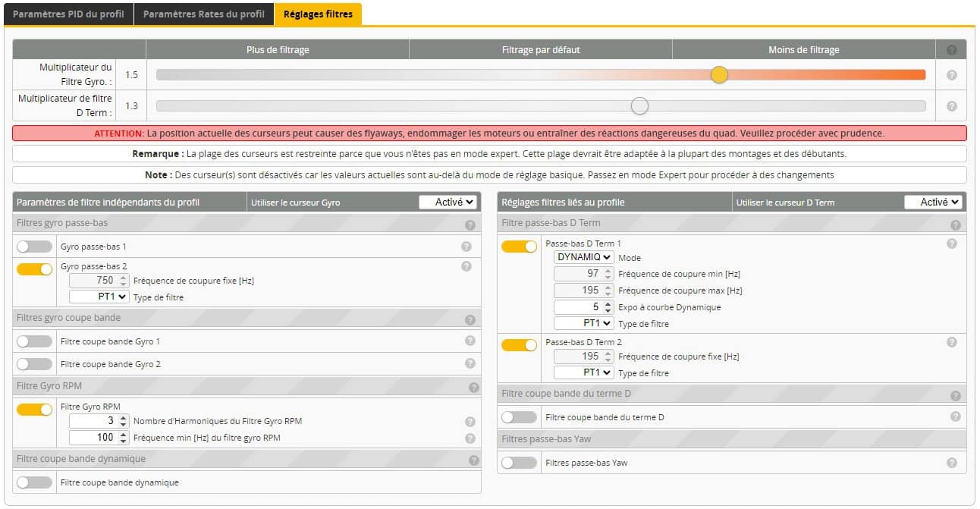
Task: Click the Remarque note about expert mode
Action: point(489,154)
